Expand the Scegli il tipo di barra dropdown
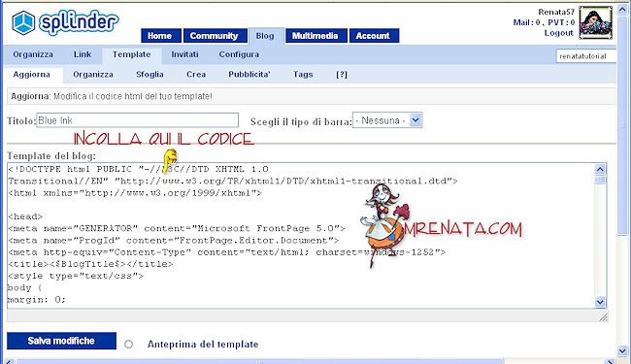 tap(415, 119)
